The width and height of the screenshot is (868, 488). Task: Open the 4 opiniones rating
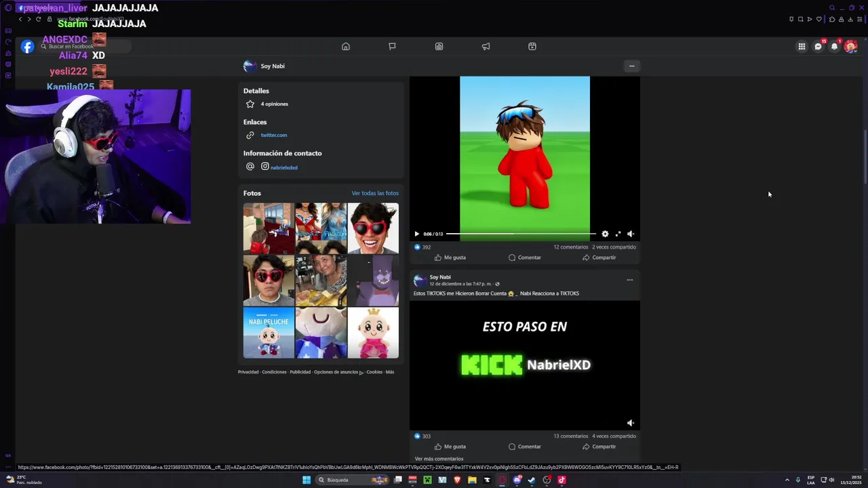point(274,104)
